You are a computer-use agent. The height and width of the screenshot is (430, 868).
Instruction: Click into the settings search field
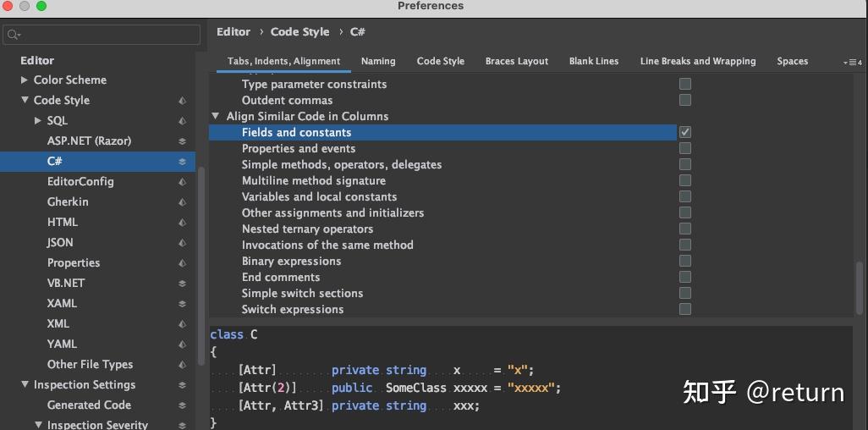click(106, 35)
